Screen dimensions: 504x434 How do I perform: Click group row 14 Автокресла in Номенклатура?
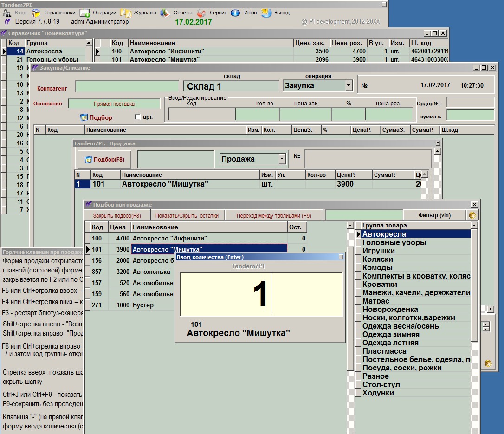tap(46, 51)
